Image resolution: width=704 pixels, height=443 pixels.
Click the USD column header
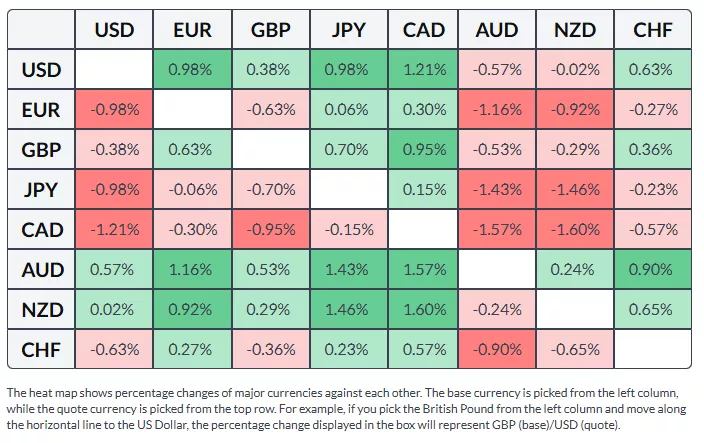pyautogui.click(x=114, y=30)
